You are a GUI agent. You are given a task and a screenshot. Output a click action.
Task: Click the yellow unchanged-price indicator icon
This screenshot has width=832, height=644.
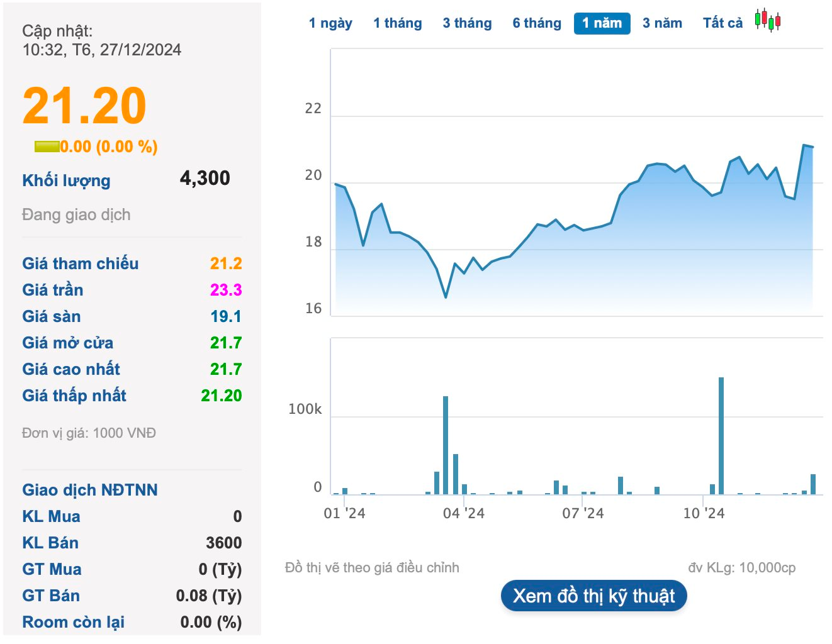tap(47, 147)
